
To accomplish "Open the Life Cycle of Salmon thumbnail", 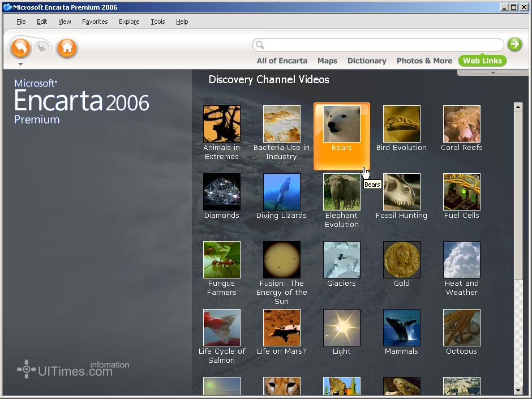I will (221, 328).
